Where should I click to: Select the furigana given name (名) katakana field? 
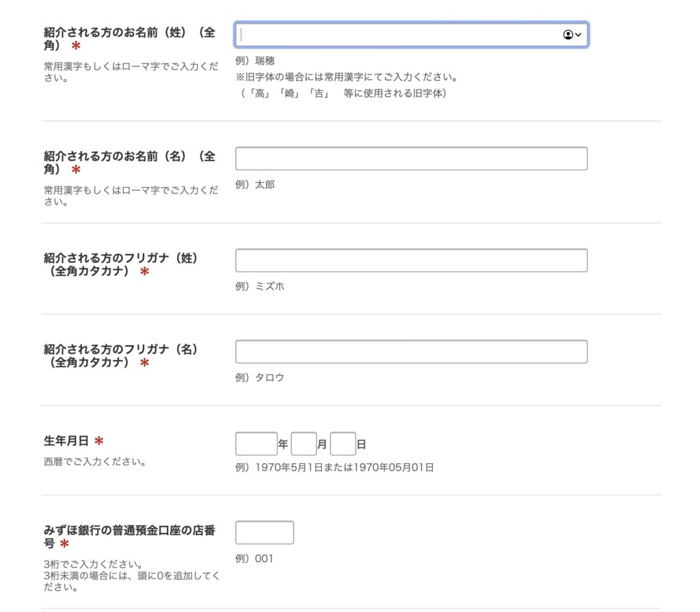tap(411, 351)
